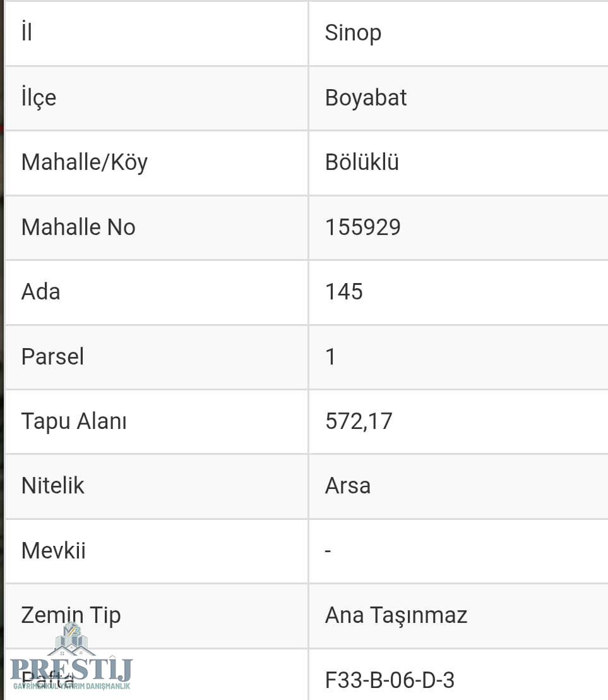Click the Nitelik value Arsa
Screen dimensions: 608x700
pos(347,486)
